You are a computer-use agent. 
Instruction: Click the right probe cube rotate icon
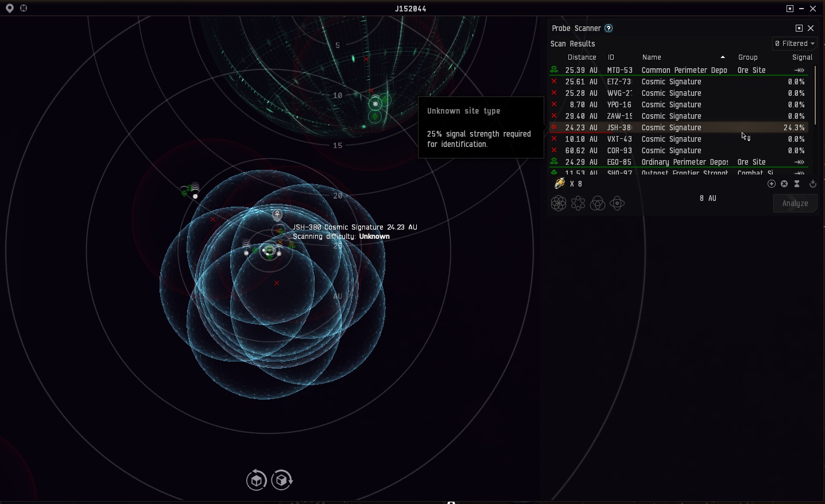click(x=282, y=480)
